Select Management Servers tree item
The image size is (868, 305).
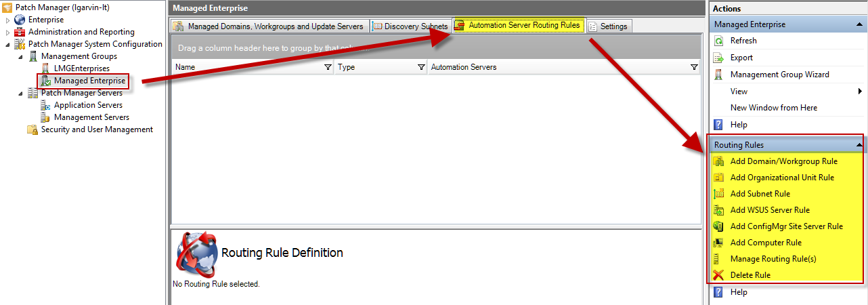[91, 117]
